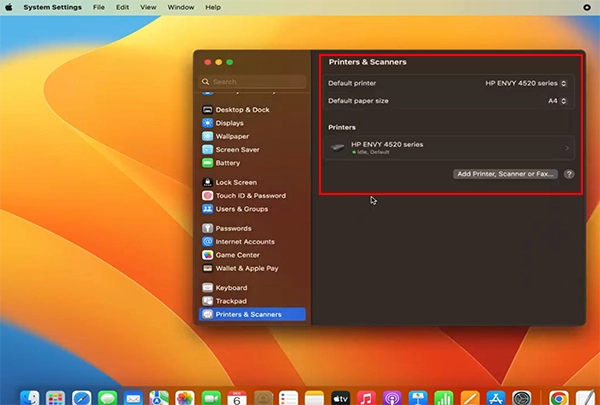Launch Safari from the Dock
The width and height of the screenshot is (600, 405).
82,398
